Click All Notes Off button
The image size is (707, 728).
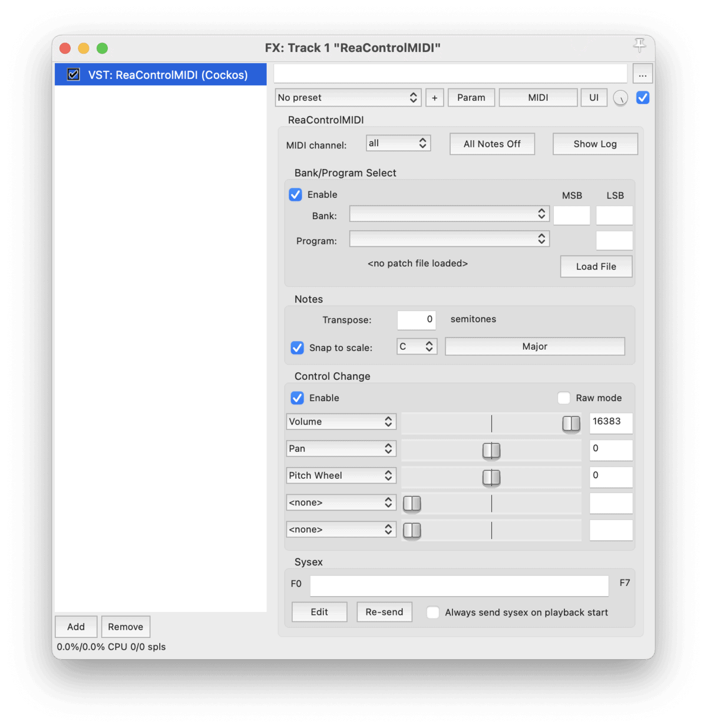pyautogui.click(x=492, y=144)
